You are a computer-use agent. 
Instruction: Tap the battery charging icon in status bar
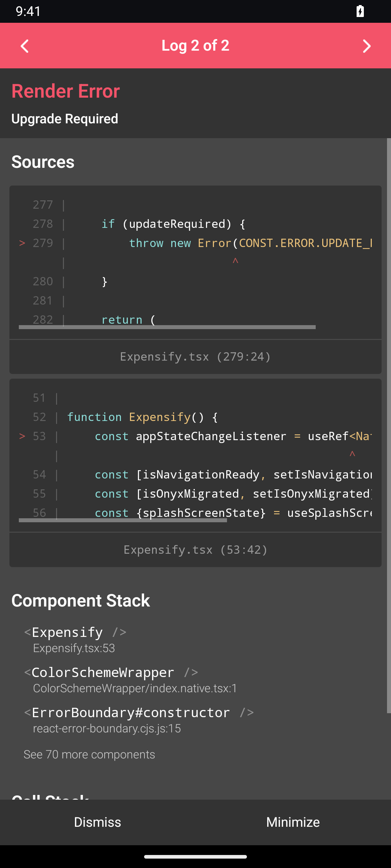click(360, 11)
